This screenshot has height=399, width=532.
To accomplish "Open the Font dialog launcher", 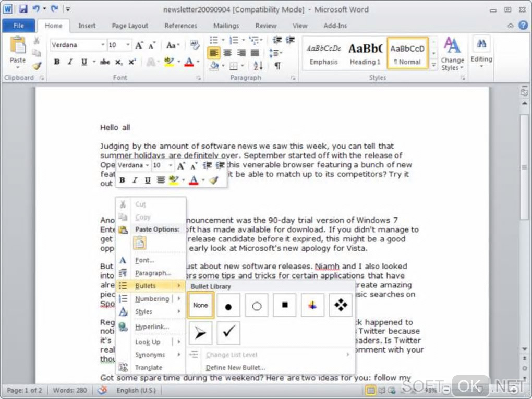I will coord(198,78).
